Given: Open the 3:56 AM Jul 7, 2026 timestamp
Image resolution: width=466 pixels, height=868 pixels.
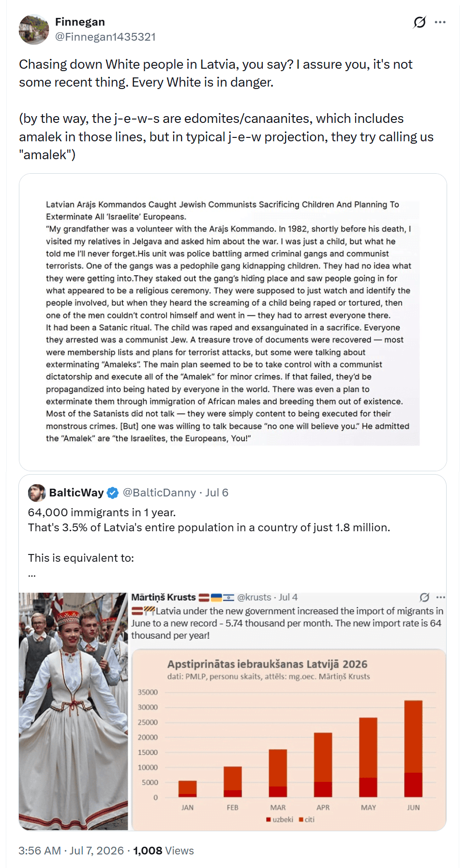Looking at the screenshot, I should click(x=71, y=851).
